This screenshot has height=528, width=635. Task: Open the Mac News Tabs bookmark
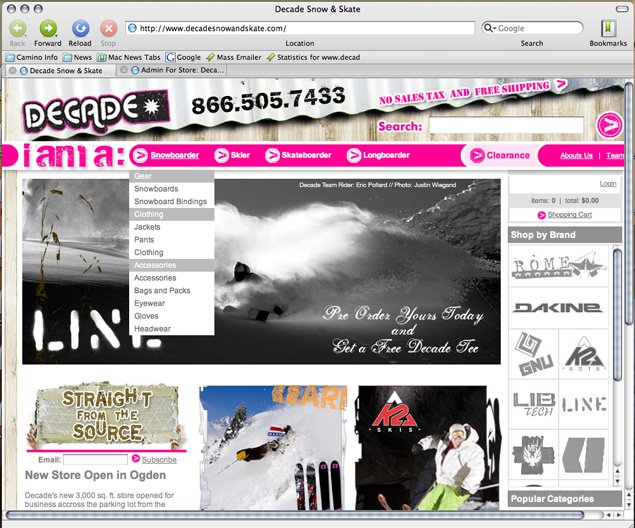129,57
